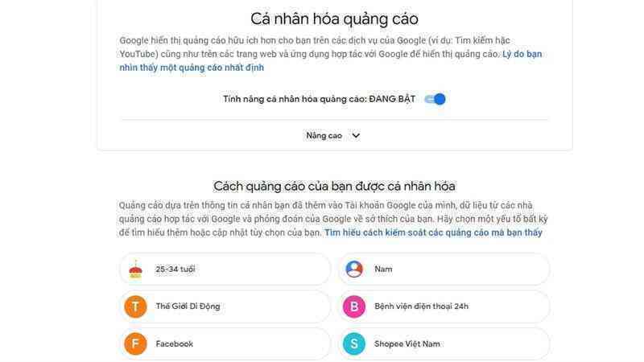Viewport: 644px width, 362px height.
Task: Click the ĐANG BẬT personalization status label
Action: pos(392,99)
